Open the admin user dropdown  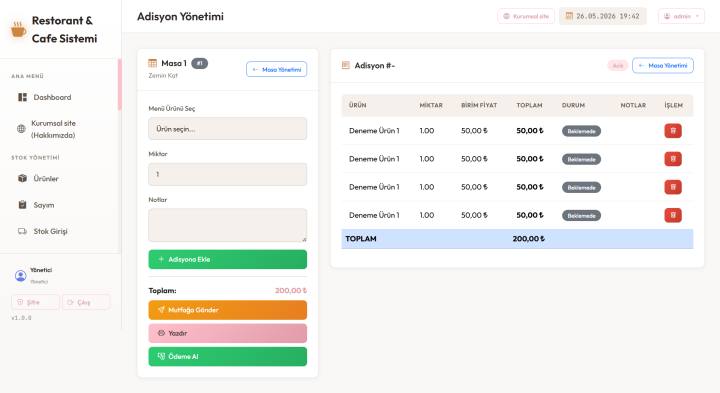coord(681,16)
